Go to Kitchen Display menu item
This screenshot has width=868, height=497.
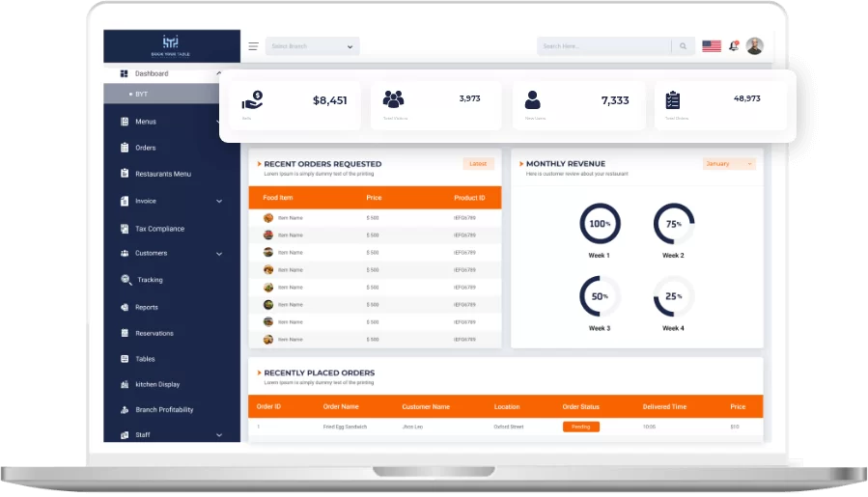click(157, 384)
